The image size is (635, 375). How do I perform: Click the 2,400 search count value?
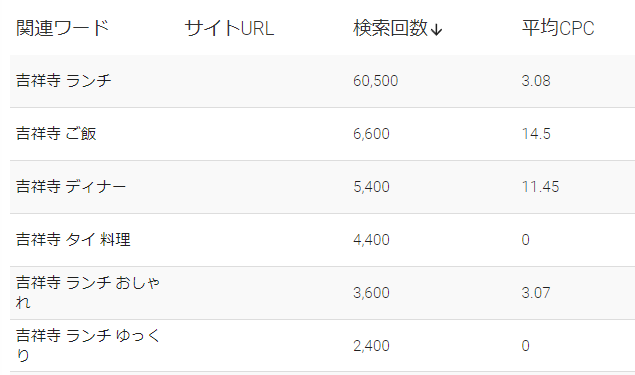[371, 346]
